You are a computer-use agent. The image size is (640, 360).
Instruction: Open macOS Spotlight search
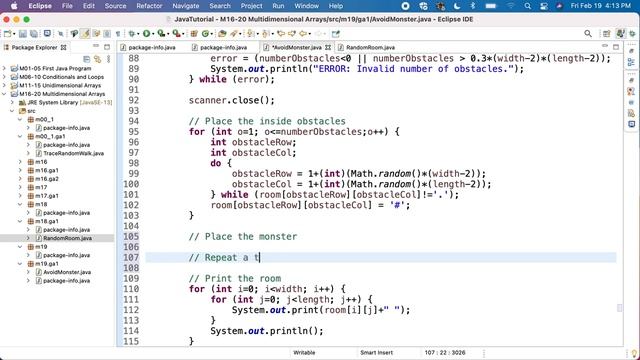click(527, 6)
